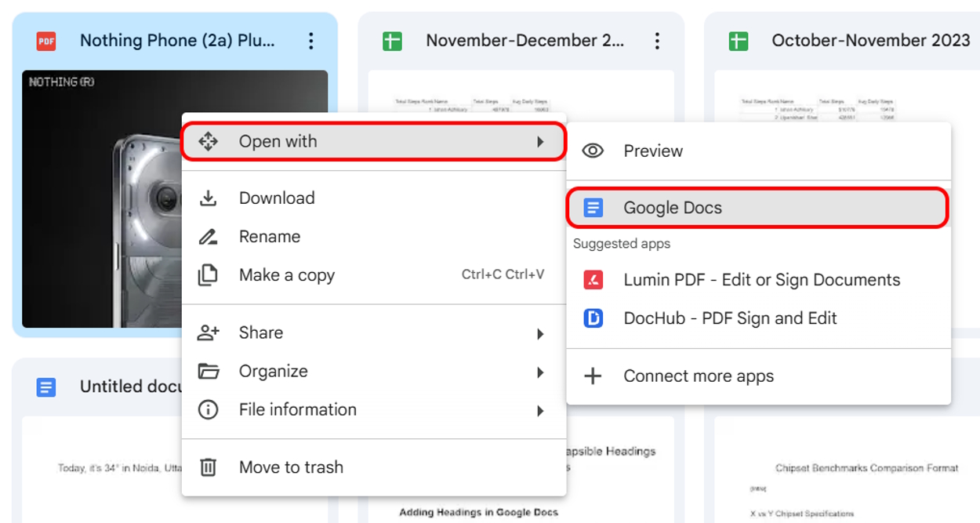Click the DocHub app icon

pos(594,318)
